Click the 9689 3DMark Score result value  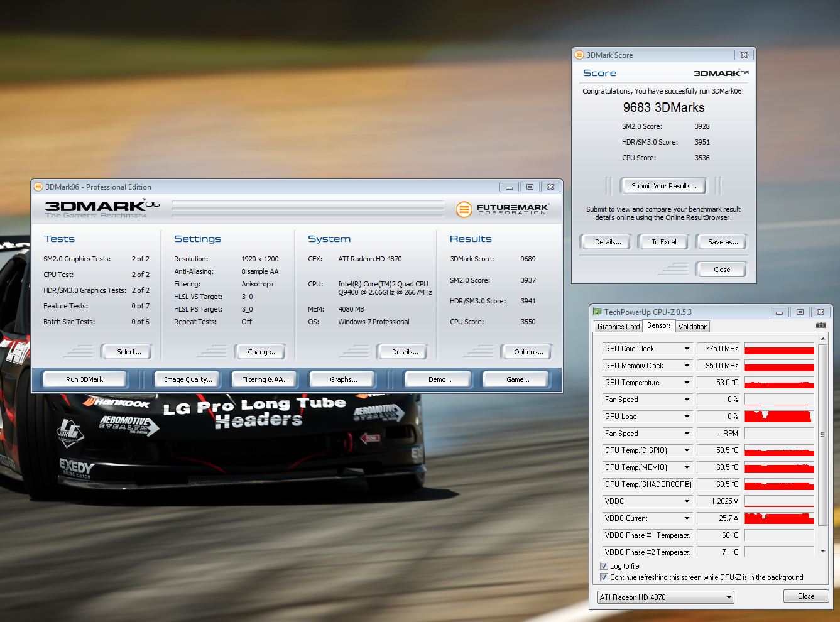tap(528, 259)
